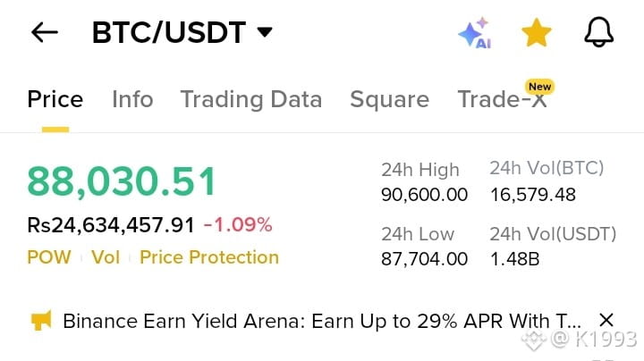Tap the 88,030.51 last price
Screen dimensions: 644x361
(122, 181)
